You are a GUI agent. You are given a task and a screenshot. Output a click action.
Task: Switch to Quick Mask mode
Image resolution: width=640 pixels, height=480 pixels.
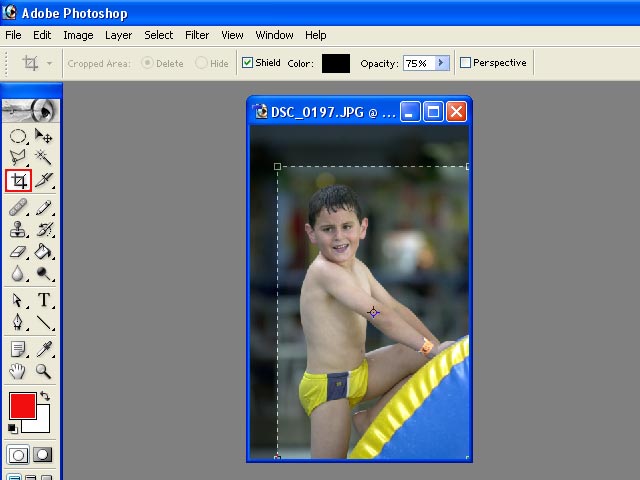coord(43,455)
